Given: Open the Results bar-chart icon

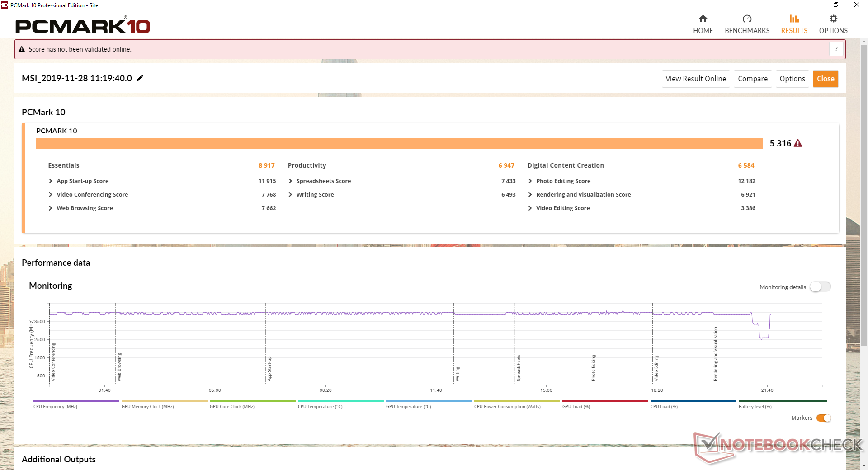Looking at the screenshot, I should pyautogui.click(x=794, y=19).
